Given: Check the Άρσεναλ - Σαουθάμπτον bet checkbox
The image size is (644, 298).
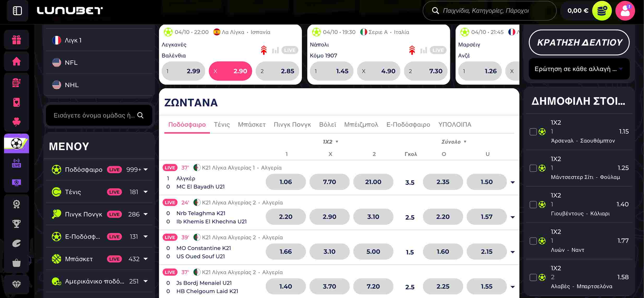Looking at the screenshot, I should pos(533,132).
